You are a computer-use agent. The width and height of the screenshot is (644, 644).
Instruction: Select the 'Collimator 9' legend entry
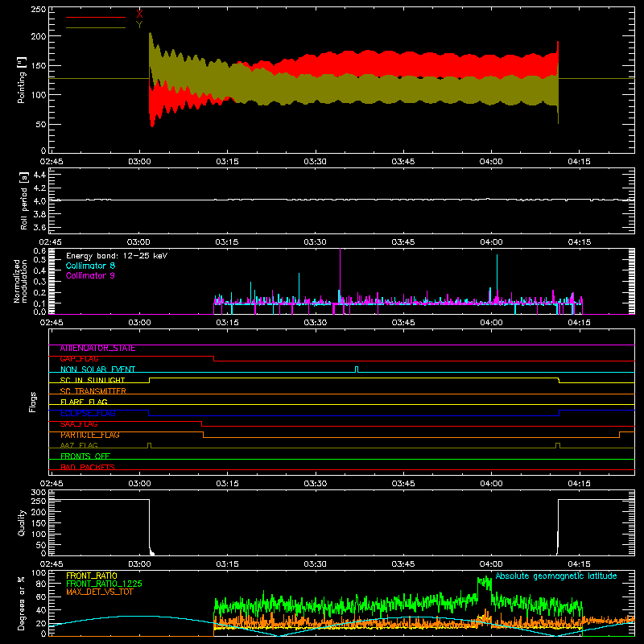[x=90, y=275]
